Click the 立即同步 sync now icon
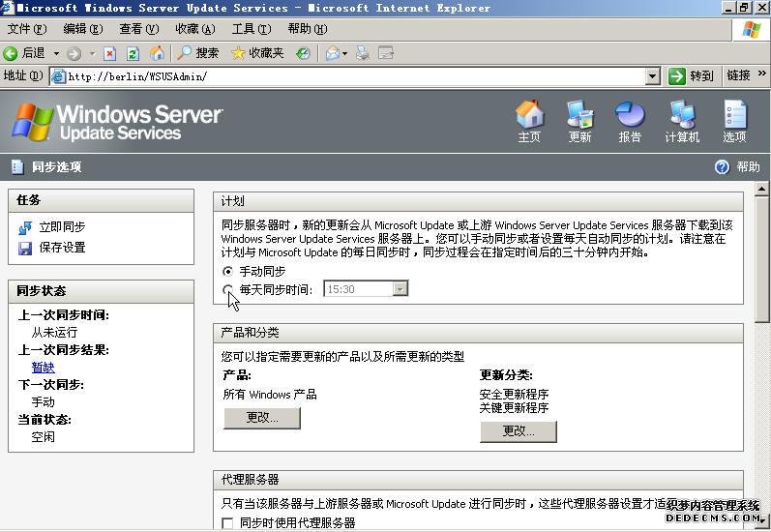 pos(25,227)
